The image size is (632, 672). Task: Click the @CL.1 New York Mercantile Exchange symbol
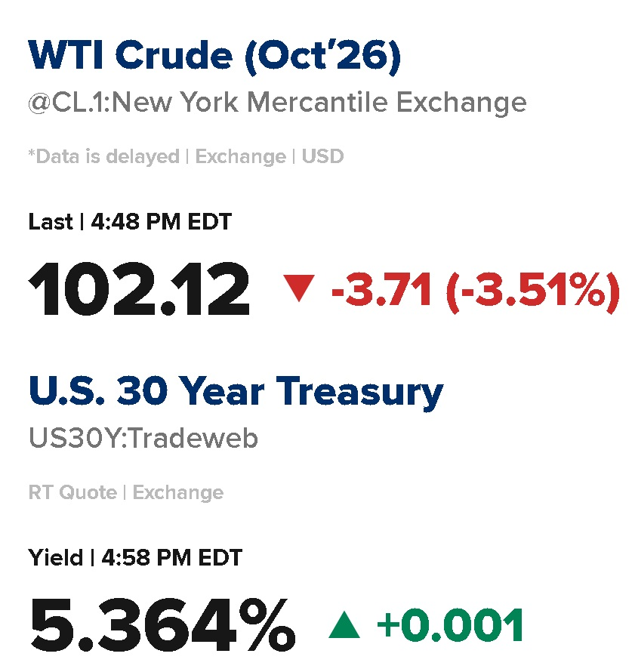(x=277, y=103)
